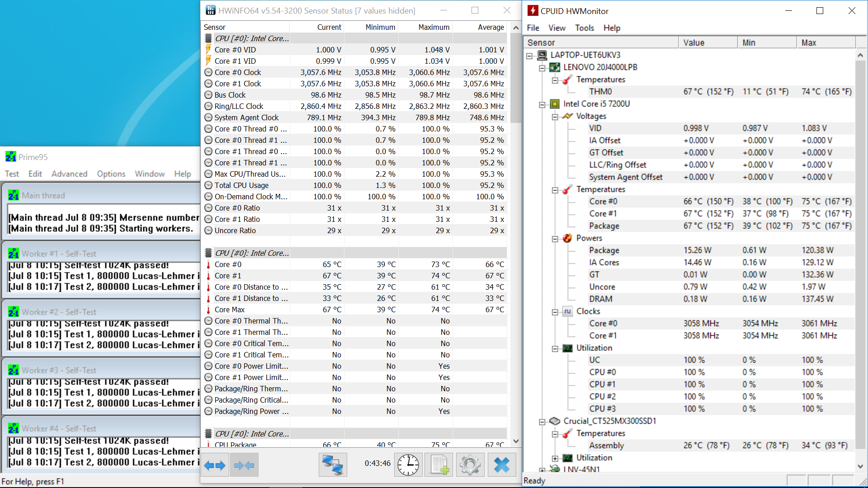Viewport: 868px width, 488px height.
Task: Click the Value column header in HWMonitor
Action: 708,42
